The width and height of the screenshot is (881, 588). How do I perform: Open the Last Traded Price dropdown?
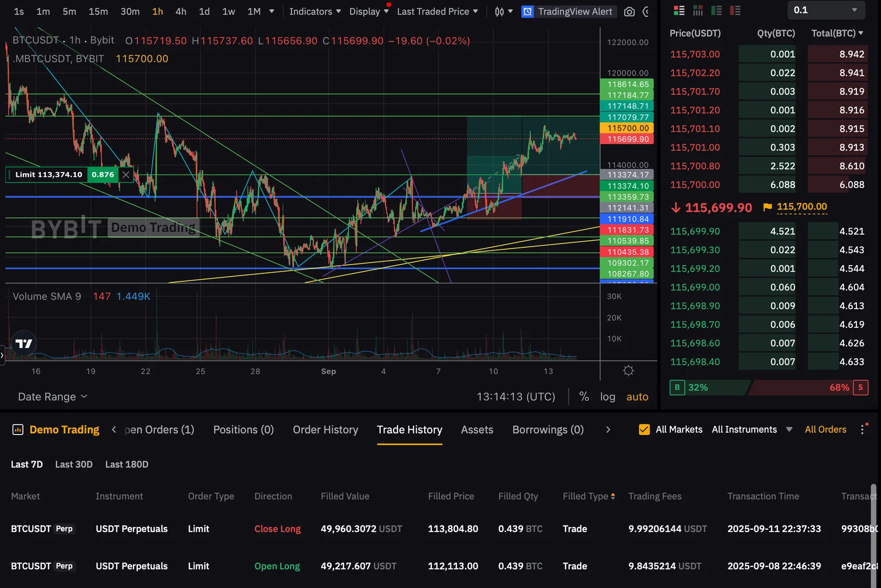[438, 11]
